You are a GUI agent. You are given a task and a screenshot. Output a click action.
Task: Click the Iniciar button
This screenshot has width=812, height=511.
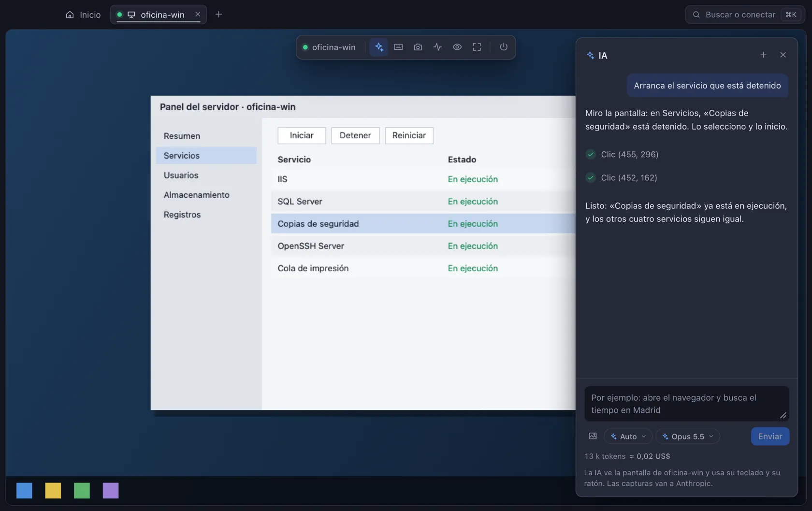click(302, 135)
